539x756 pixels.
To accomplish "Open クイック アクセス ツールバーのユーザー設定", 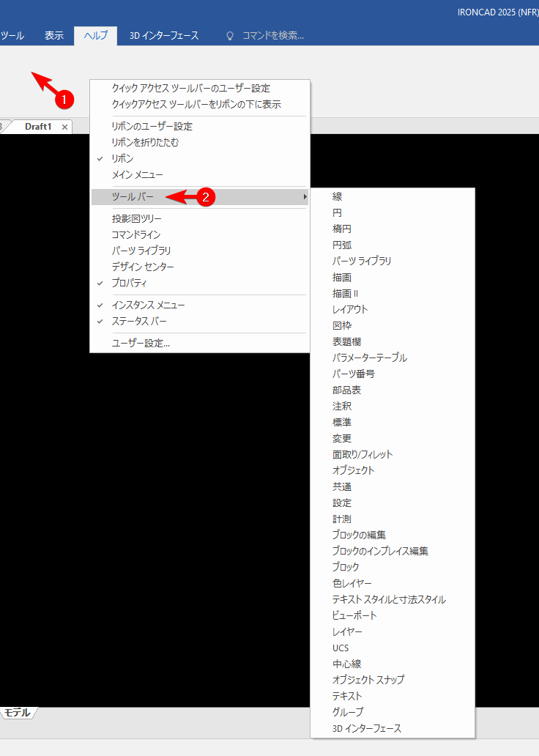I will click(x=200, y=88).
